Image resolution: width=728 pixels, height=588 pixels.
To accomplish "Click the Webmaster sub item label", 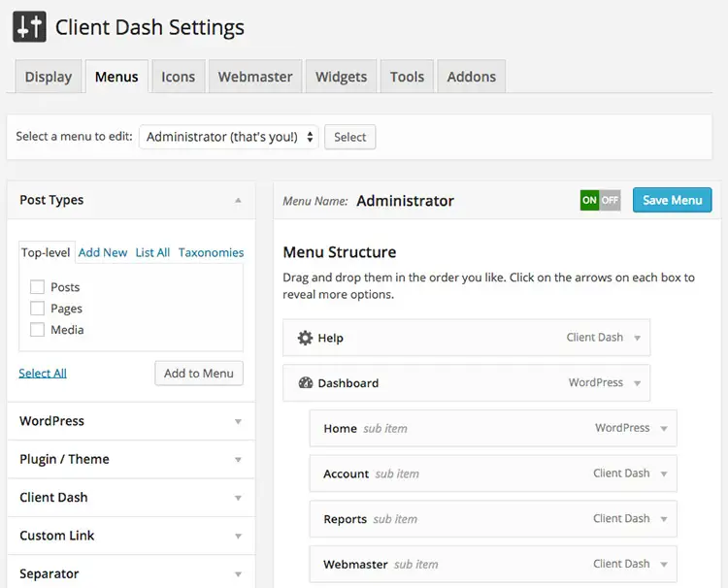I will coord(355,565).
